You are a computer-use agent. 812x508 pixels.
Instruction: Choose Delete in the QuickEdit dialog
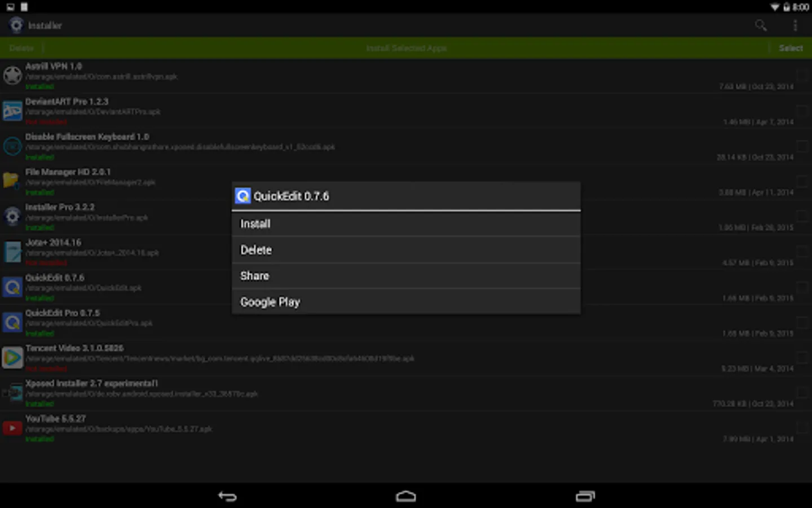[x=406, y=250]
